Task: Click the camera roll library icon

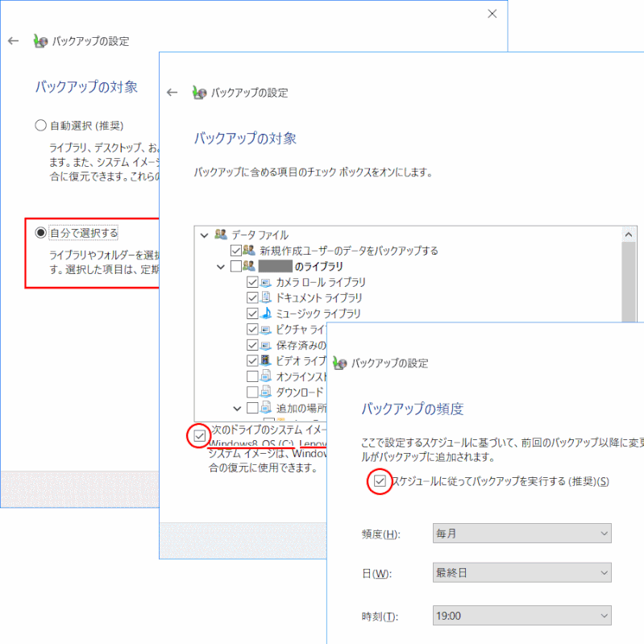Action: pyautogui.click(x=266, y=282)
